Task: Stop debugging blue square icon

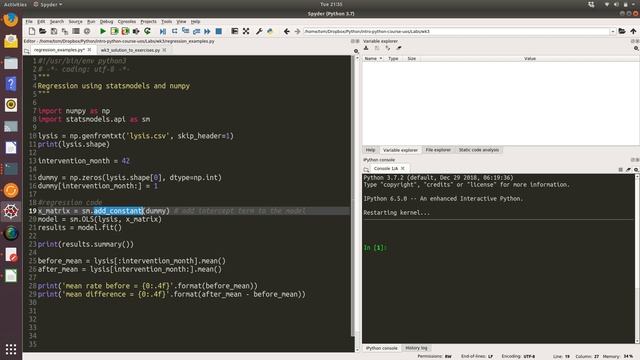Action: point(218,31)
